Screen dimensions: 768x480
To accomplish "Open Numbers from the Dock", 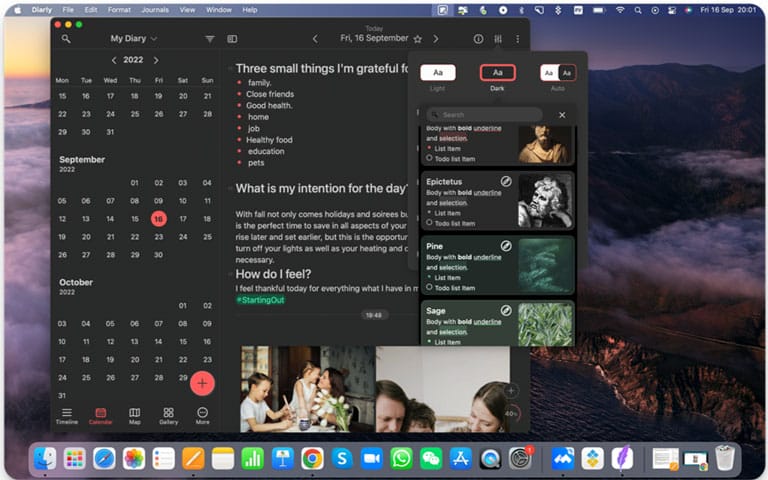I will click(x=253, y=458).
